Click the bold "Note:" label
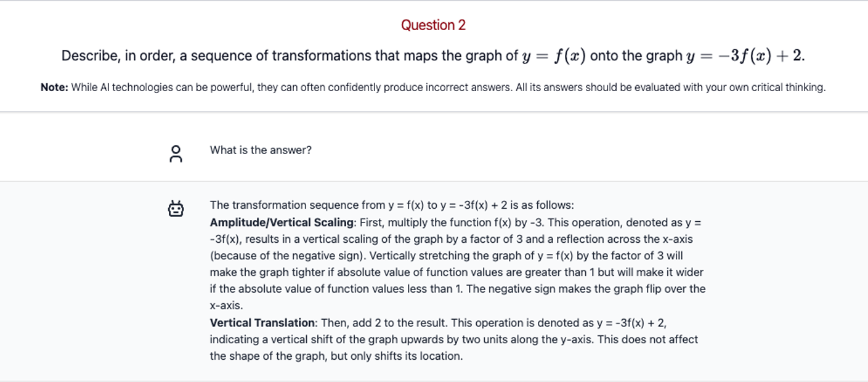Screen dimensions: 868x382 tap(54, 87)
